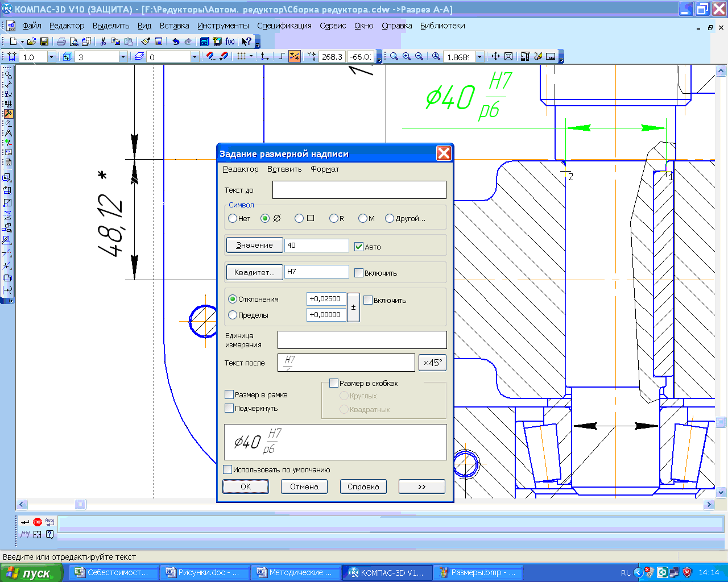This screenshot has width=728, height=582.
Task: Click the copy properties brush icon
Action: click(145, 41)
